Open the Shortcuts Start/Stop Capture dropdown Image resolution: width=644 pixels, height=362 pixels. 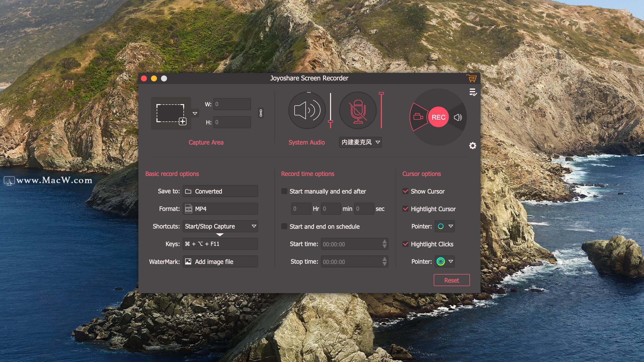[220, 226]
